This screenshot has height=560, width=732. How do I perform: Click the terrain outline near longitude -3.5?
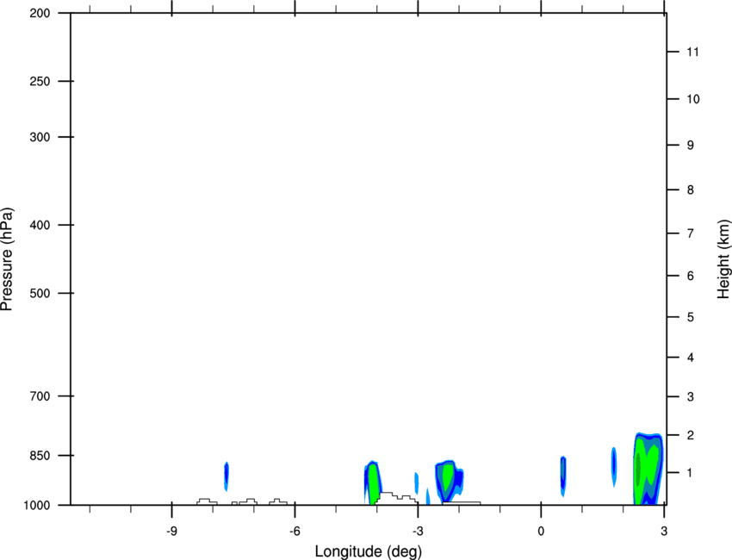397,498
